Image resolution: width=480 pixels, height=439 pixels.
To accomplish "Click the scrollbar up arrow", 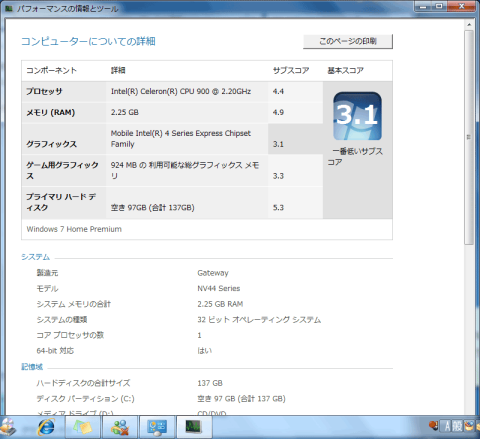I will 469,25.
